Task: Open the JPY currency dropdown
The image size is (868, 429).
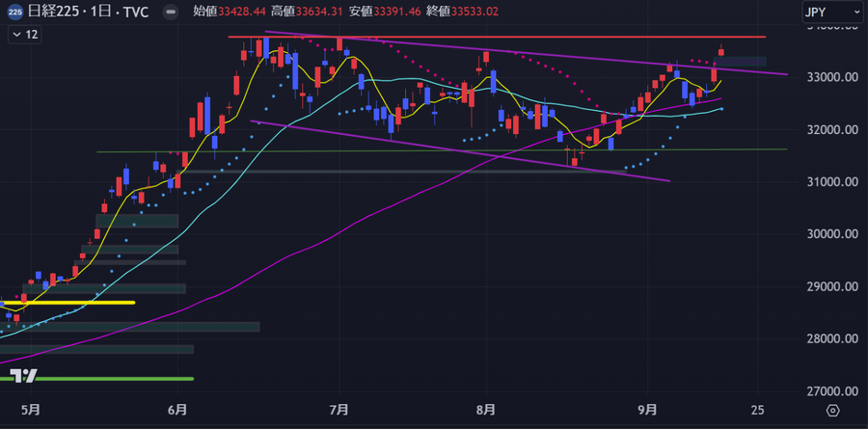Action: (831, 12)
